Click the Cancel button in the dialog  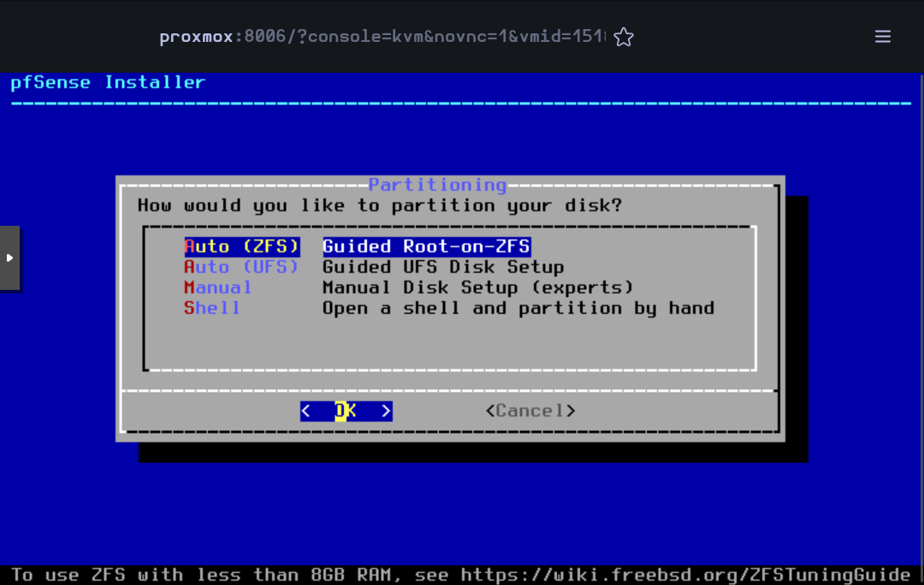coord(530,411)
